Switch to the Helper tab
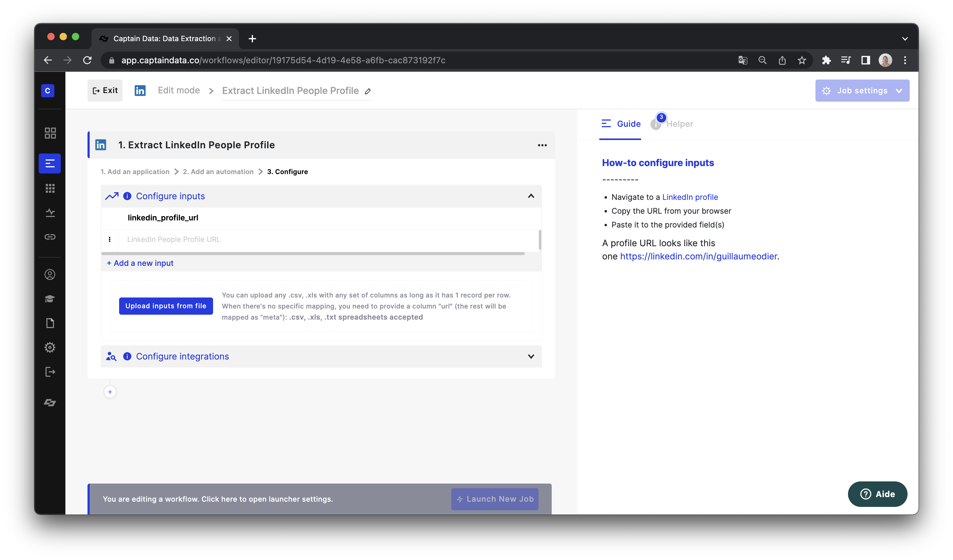953x560 pixels. click(672, 124)
